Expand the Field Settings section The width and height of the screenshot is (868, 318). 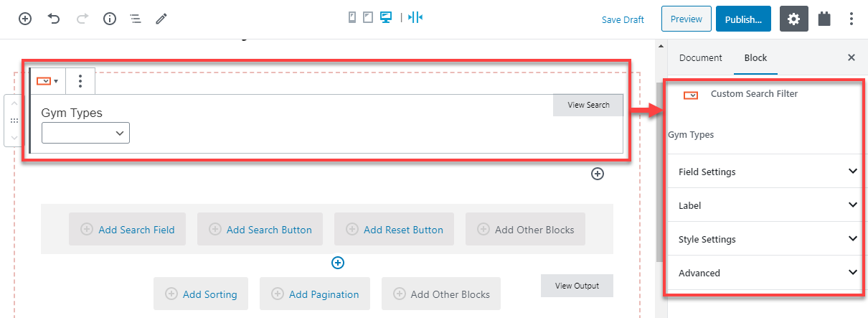tap(765, 172)
